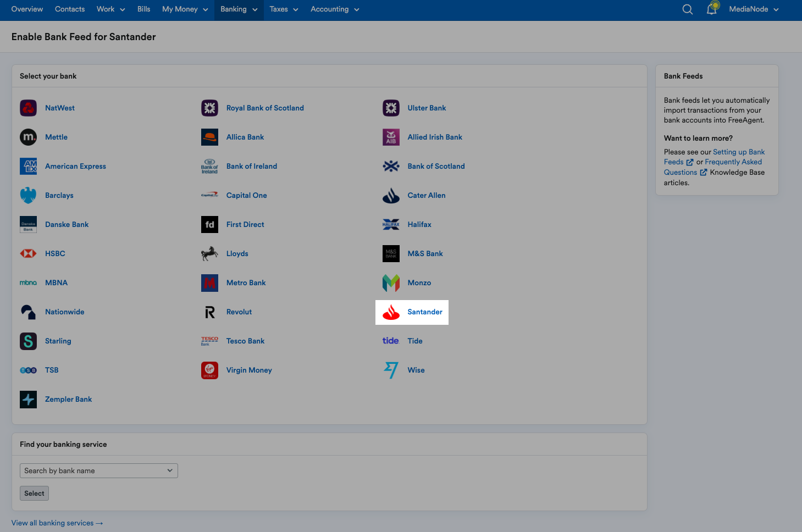802x532 pixels.
Task: Click the Tide logo icon
Action: 391,341
